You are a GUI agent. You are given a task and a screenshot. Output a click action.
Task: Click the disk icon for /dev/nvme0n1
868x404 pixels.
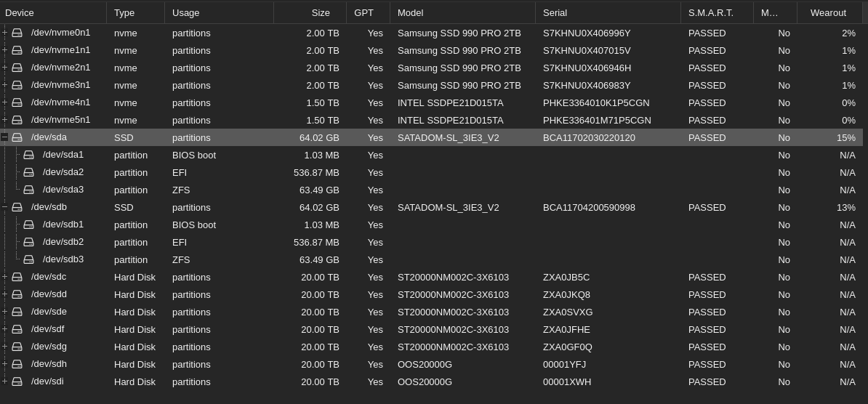17,33
